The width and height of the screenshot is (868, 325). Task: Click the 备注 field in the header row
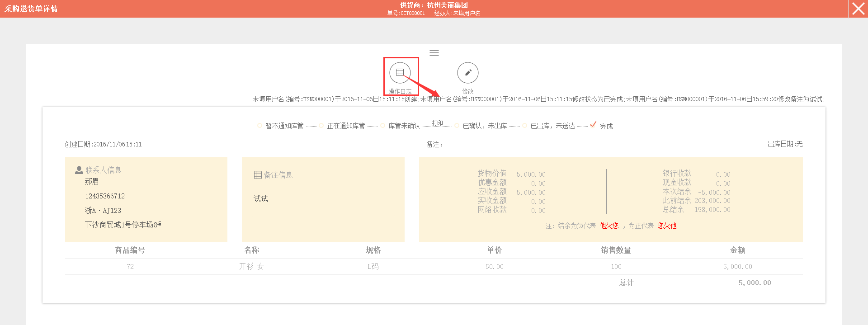[434, 145]
